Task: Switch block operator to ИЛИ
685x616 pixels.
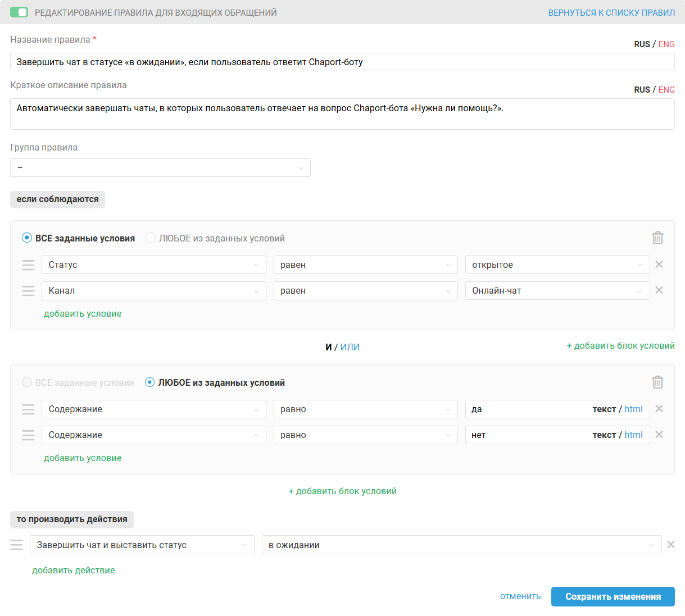Action: [x=350, y=347]
